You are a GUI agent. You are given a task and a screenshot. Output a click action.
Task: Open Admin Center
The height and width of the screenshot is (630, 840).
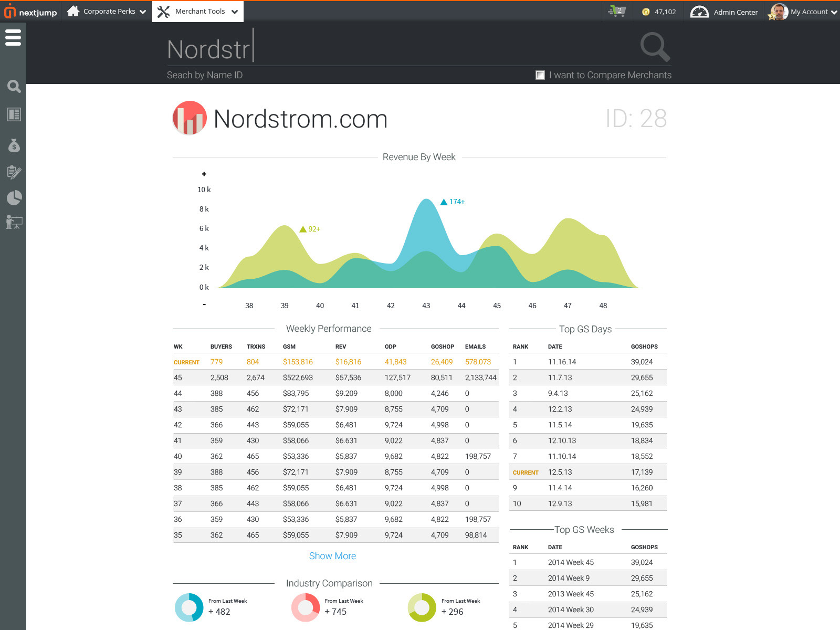[723, 12]
